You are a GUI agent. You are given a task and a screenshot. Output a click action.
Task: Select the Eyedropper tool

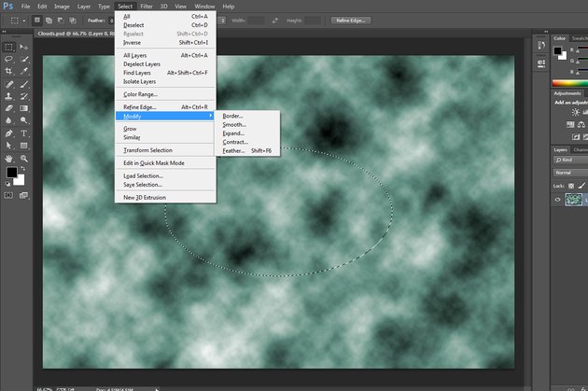pos(23,71)
